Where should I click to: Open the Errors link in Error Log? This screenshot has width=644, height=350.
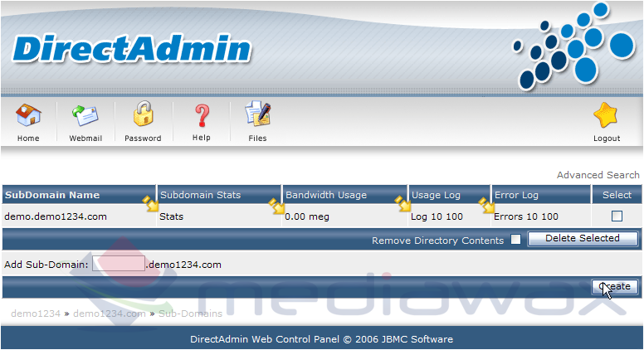pos(509,216)
